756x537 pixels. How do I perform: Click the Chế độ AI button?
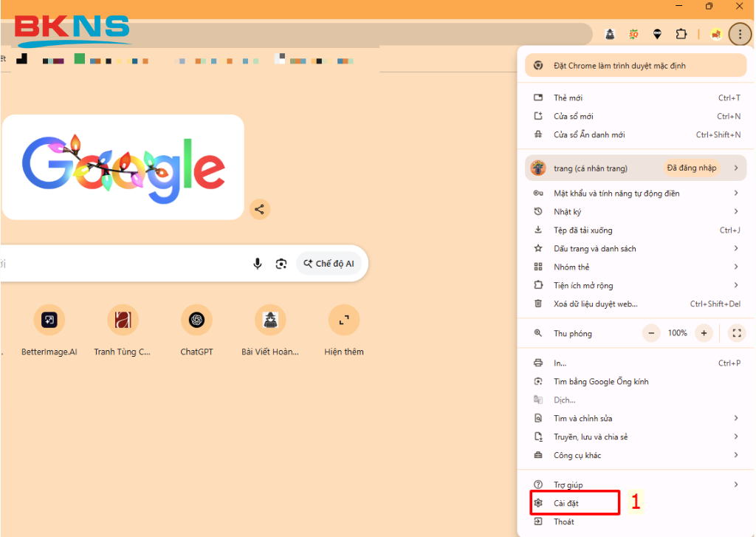[329, 263]
